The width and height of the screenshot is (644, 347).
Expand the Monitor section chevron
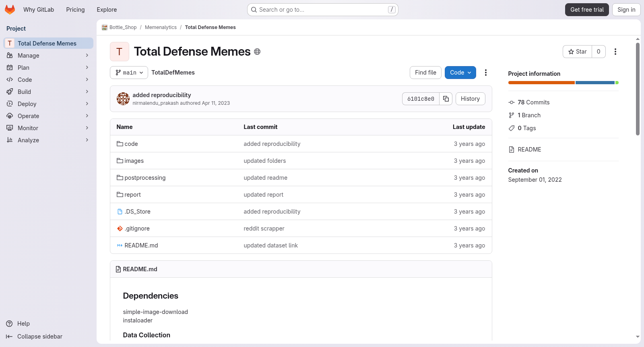(x=87, y=128)
